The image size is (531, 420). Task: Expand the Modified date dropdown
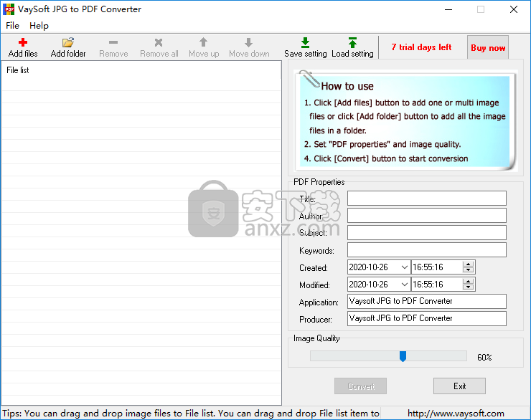click(x=404, y=285)
